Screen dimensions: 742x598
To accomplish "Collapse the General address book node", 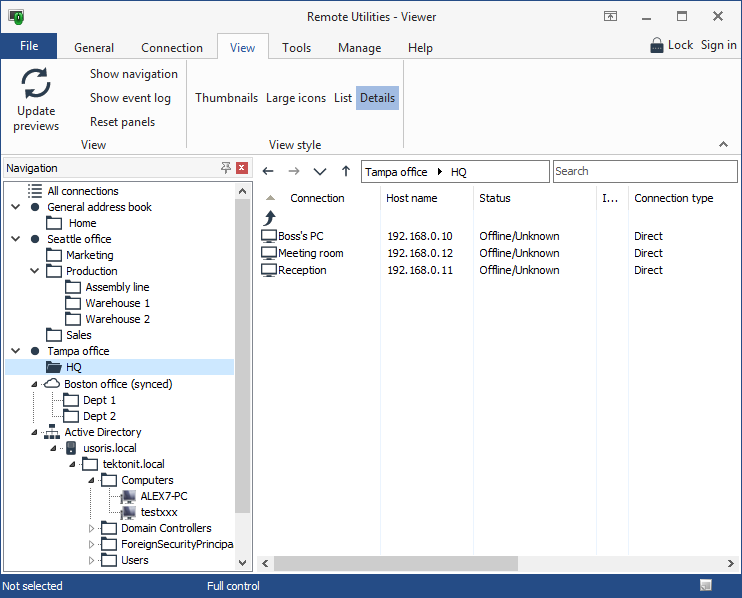I will pos(16,207).
